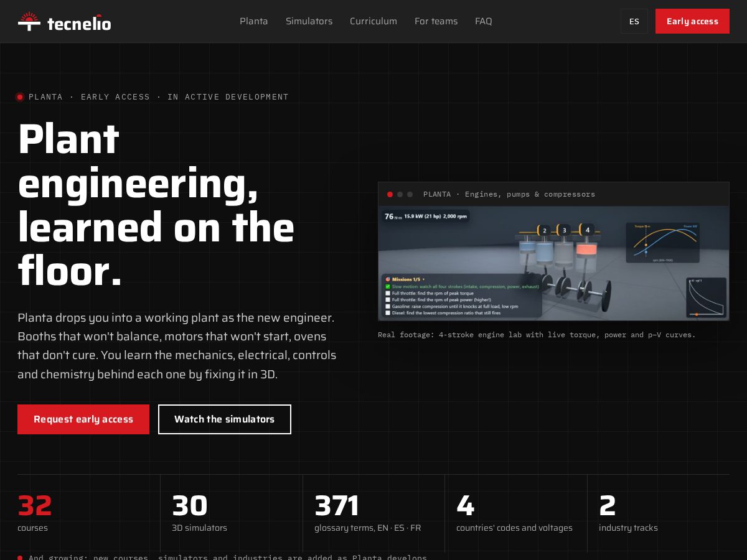Check the Diesel lowest compression ratio mission box

tap(388, 313)
